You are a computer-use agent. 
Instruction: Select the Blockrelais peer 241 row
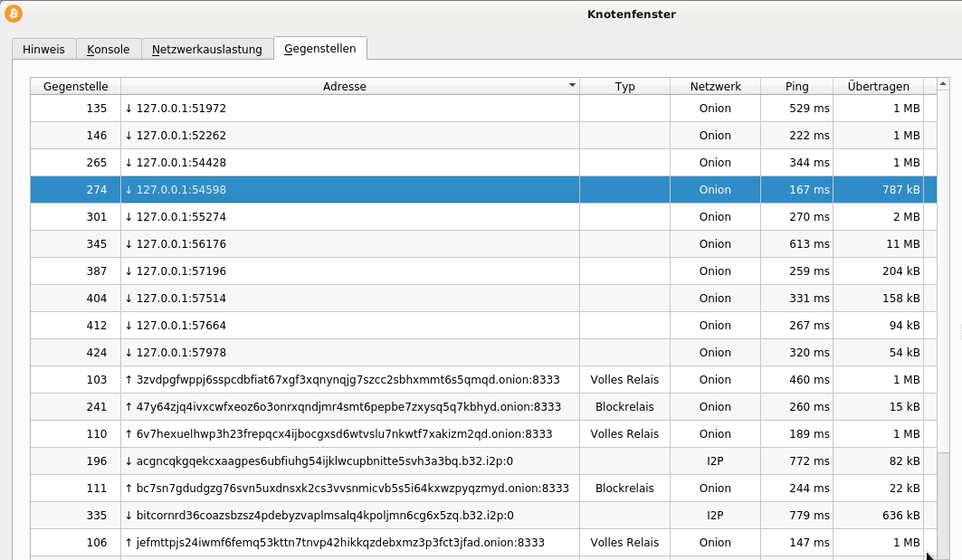click(362, 407)
